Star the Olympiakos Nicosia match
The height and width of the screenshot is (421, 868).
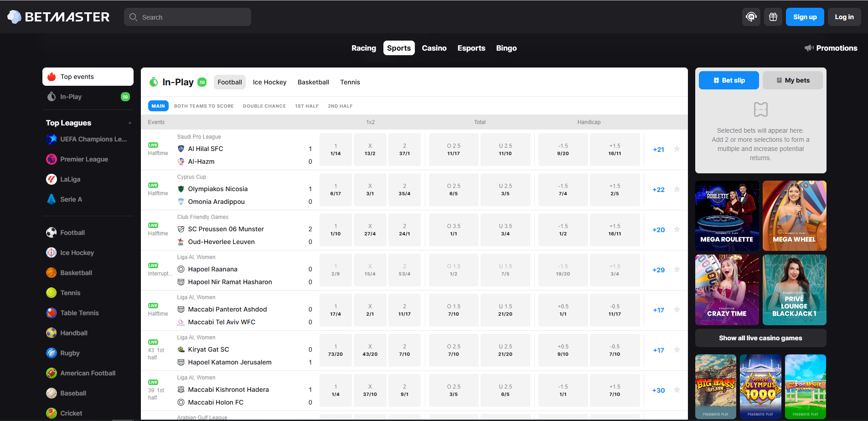pos(677,189)
